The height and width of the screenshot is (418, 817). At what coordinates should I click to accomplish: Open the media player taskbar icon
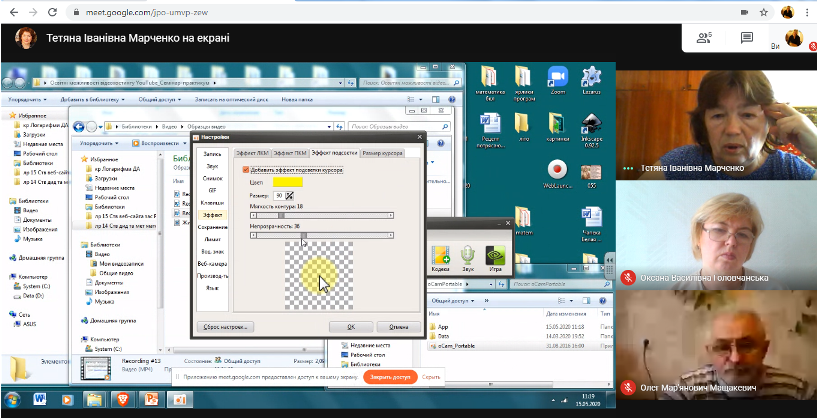click(x=67, y=400)
